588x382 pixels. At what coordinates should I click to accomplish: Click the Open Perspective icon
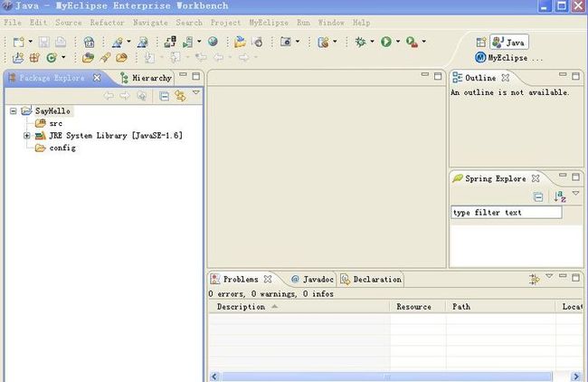point(480,42)
